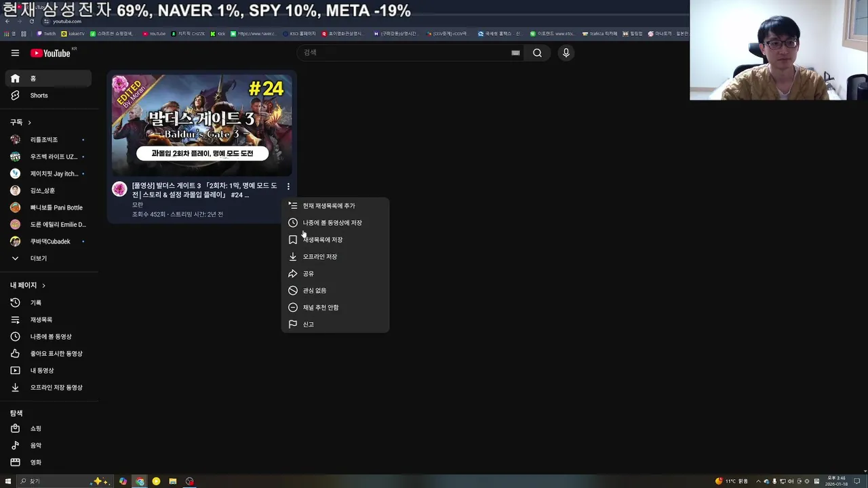868x488 pixels.
Task: Choose 공유 from the menu
Action: pyautogui.click(x=336, y=274)
